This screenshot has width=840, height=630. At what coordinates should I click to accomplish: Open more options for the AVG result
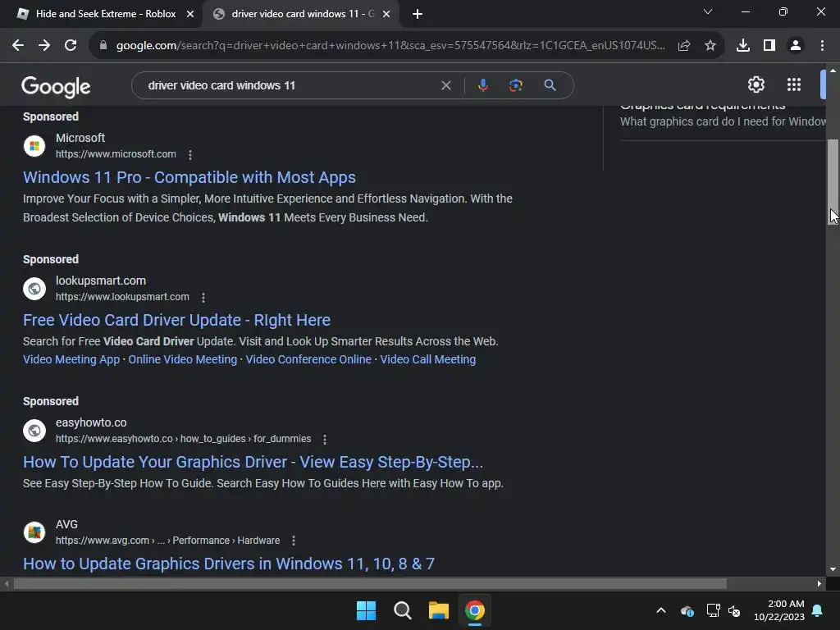[294, 541]
